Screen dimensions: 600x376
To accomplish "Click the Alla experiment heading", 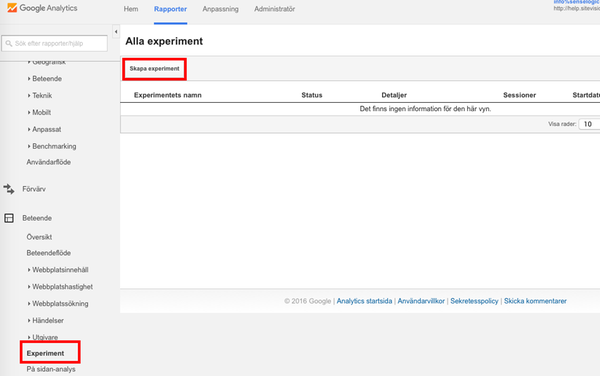I will (x=164, y=41).
